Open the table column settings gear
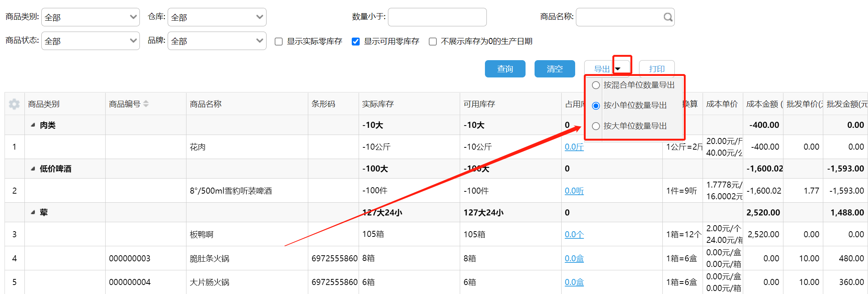868x294 pixels. click(x=14, y=104)
